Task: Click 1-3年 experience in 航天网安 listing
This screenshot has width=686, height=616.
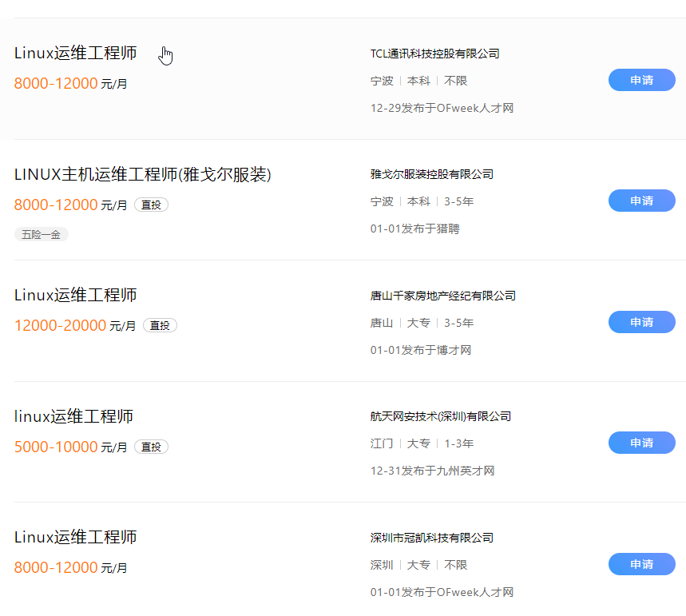Action: tap(459, 443)
